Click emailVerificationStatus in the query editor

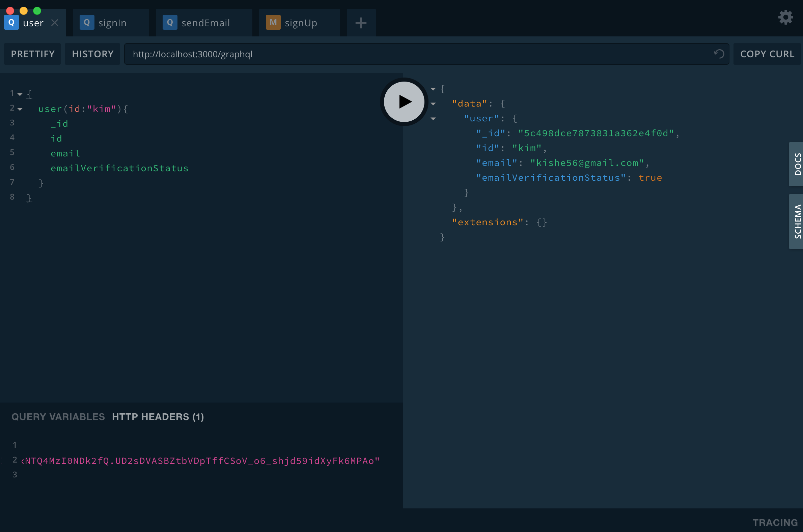[x=119, y=168]
